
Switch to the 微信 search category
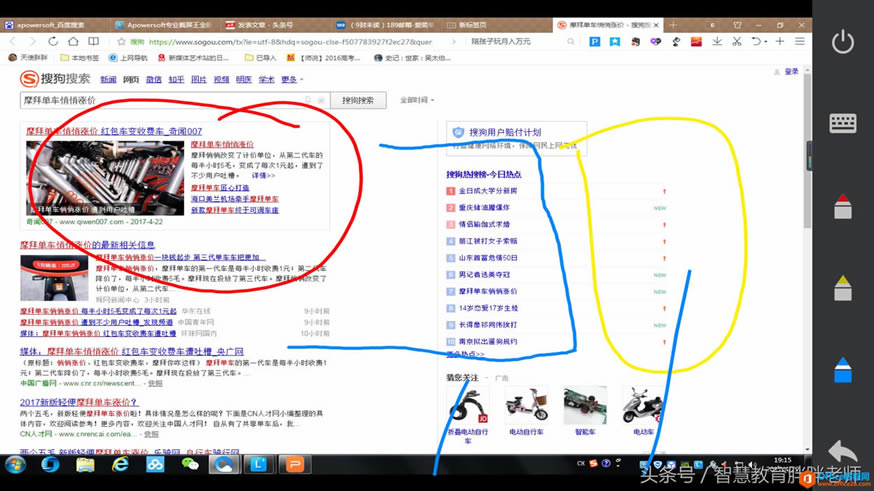tap(153, 80)
